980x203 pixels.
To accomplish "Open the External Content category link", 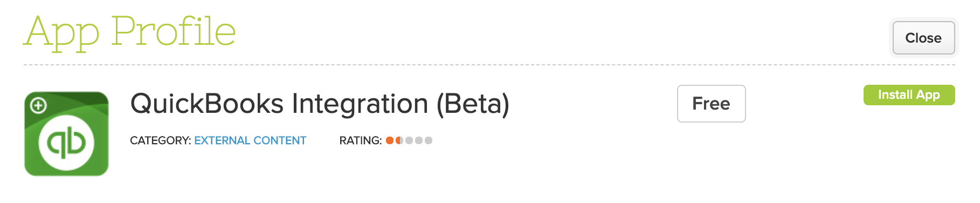I will (x=250, y=140).
